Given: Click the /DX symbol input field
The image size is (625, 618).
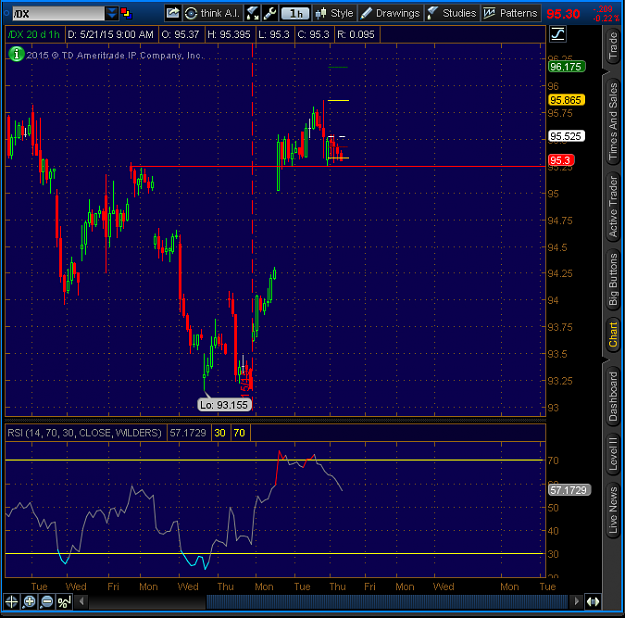Looking at the screenshot, I should [x=59, y=14].
